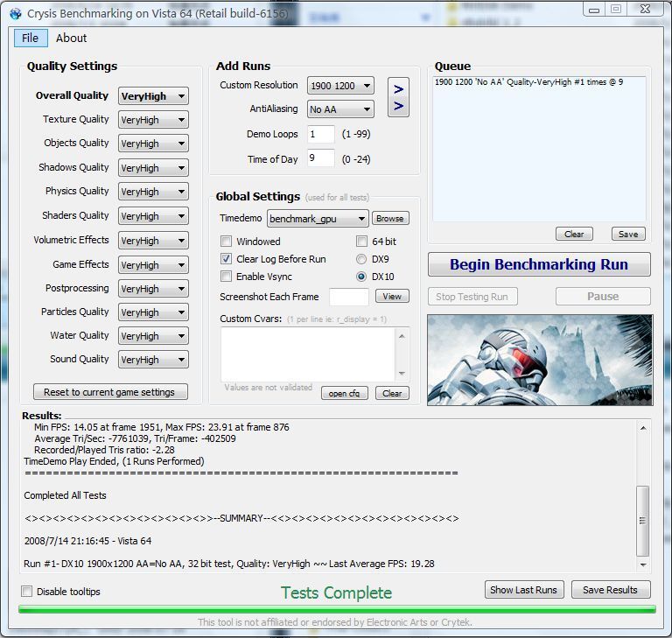This screenshot has height=638, width=672.
Task: Click the Crysis nanosuit banner image
Action: [539, 359]
